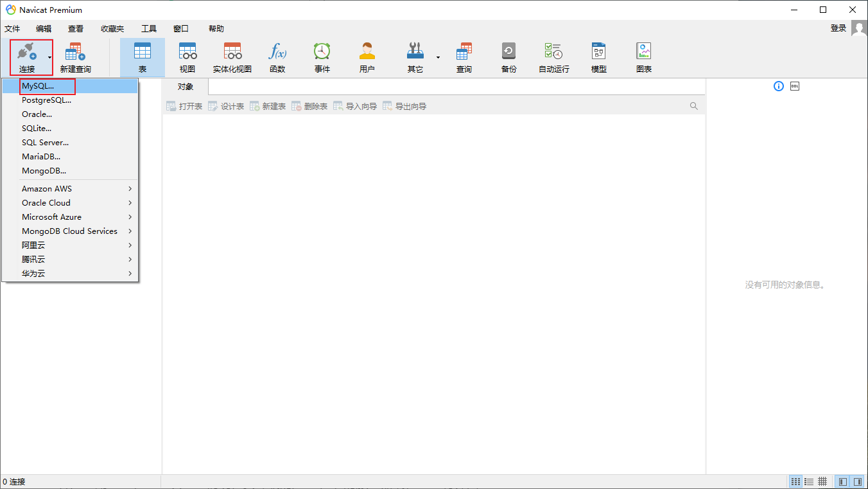The image size is (868, 489).
Task: Open the Window (窗口) menu
Action: [x=181, y=29]
